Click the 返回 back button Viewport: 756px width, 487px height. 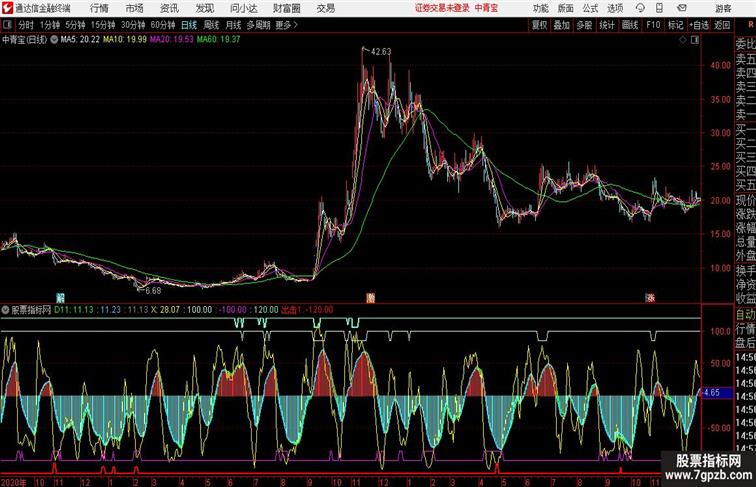(x=722, y=25)
